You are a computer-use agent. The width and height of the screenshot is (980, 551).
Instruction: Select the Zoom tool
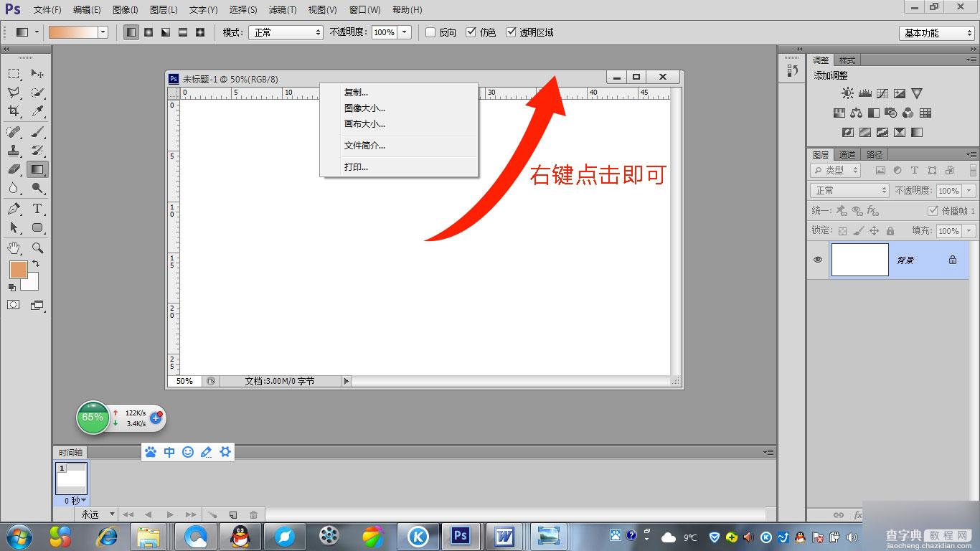(x=37, y=248)
